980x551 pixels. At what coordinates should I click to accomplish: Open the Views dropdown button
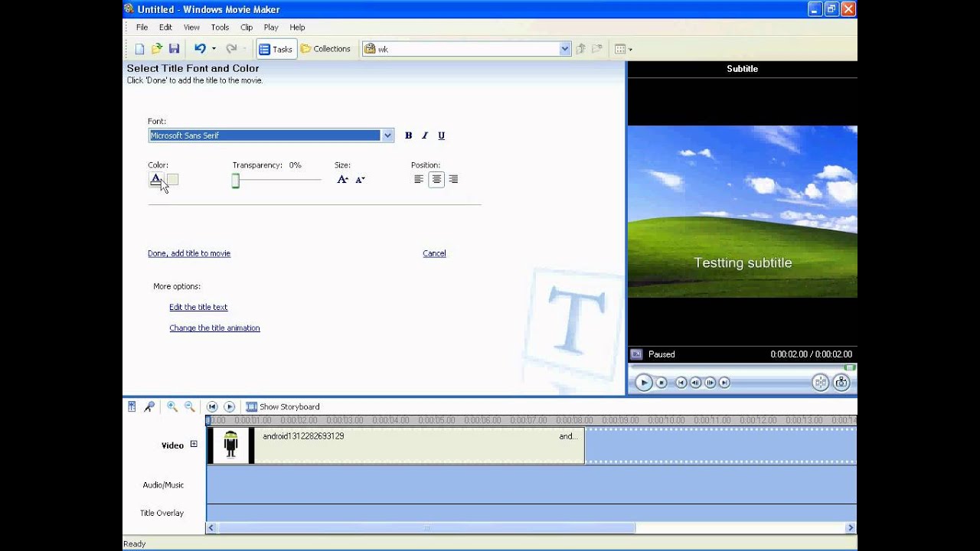tap(623, 49)
